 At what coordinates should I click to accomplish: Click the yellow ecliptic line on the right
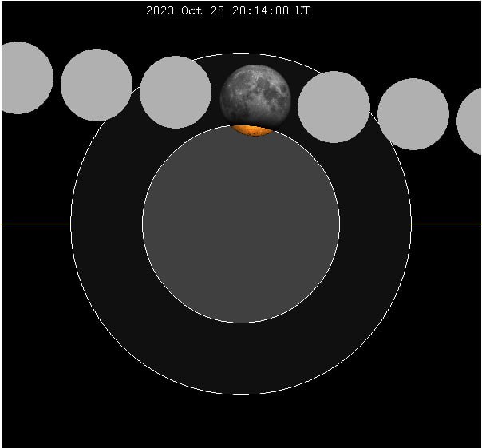click(x=446, y=224)
